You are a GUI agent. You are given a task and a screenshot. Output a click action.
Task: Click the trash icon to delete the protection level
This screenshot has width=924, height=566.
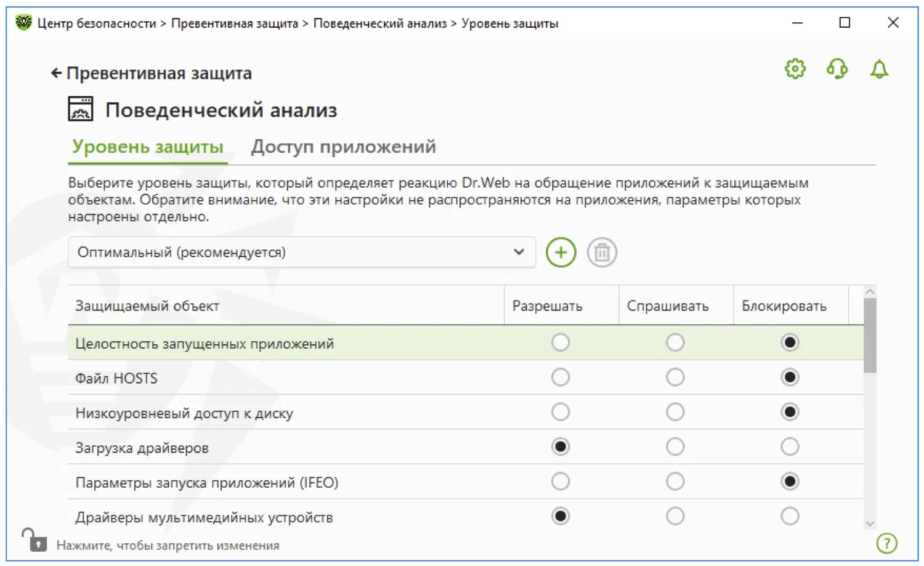pos(602,253)
